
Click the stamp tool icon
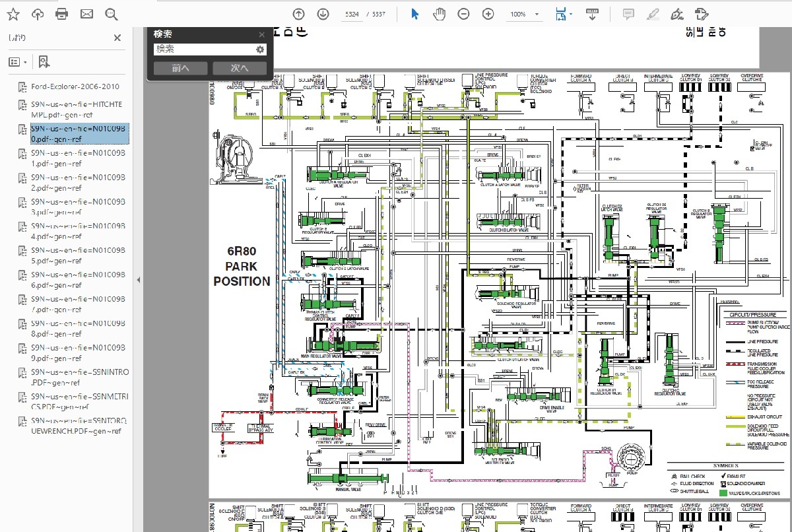[x=701, y=14]
